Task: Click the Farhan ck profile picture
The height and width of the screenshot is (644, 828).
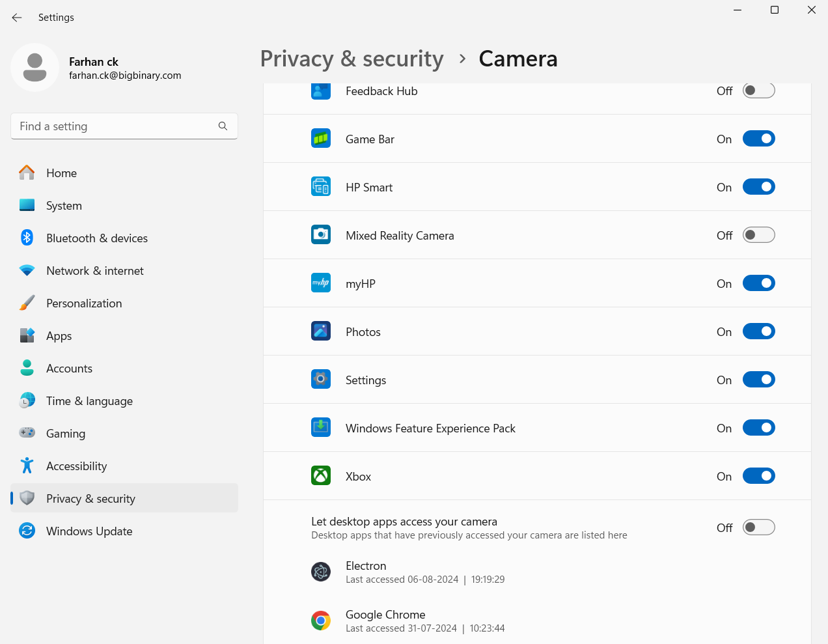Action: coord(34,67)
